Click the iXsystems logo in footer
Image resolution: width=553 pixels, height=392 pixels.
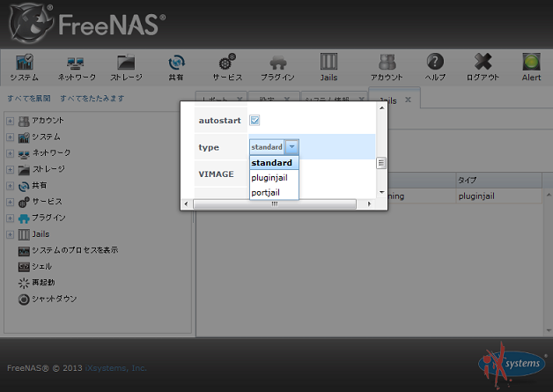point(512,364)
